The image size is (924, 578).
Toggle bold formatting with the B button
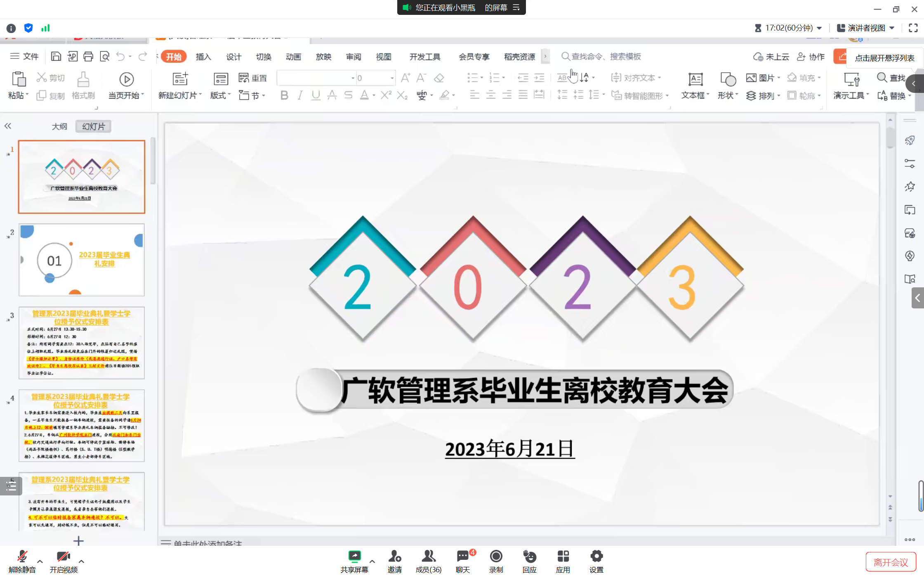[x=284, y=95]
